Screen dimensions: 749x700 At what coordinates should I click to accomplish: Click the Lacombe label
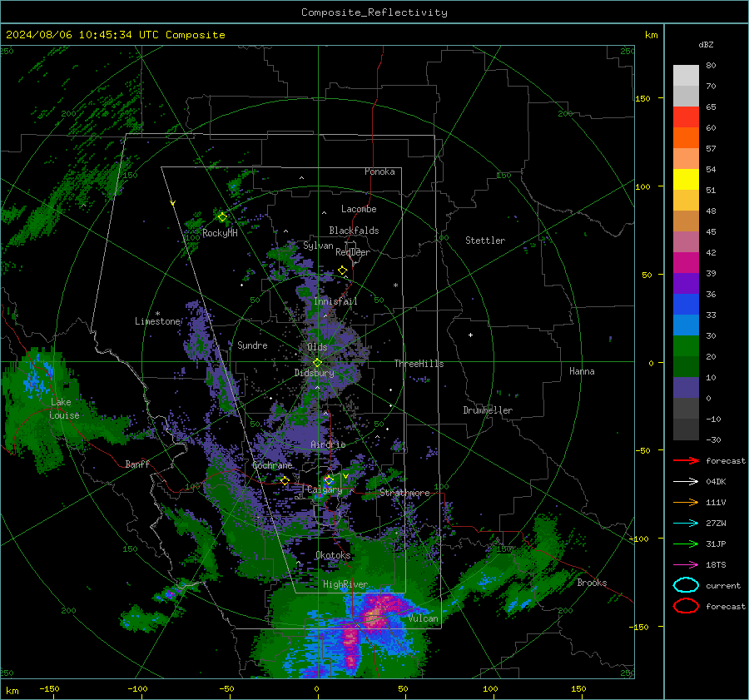pos(359,209)
